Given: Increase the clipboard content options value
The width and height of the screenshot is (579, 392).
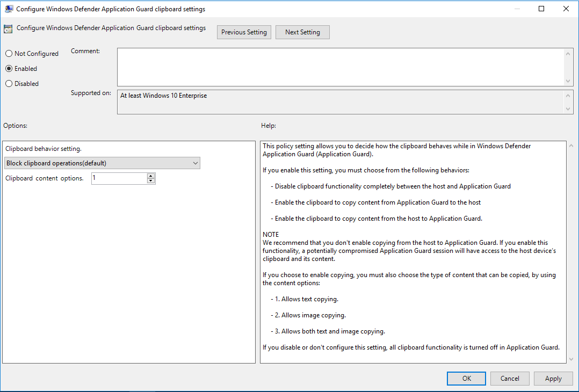Looking at the screenshot, I should click(x=150, y=176).
